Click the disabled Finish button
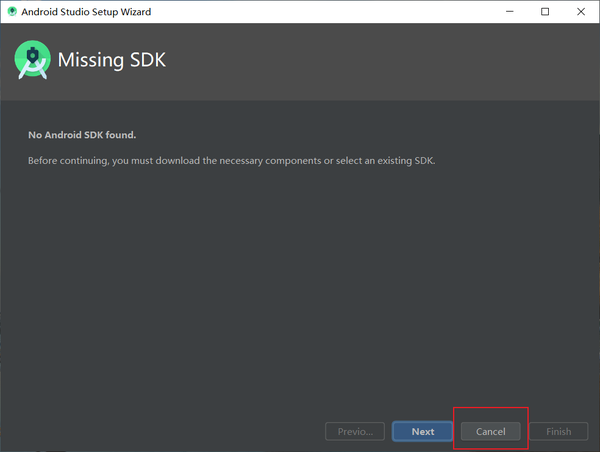The width and height of the screenshot is (600, 452). tap(559, 431)
